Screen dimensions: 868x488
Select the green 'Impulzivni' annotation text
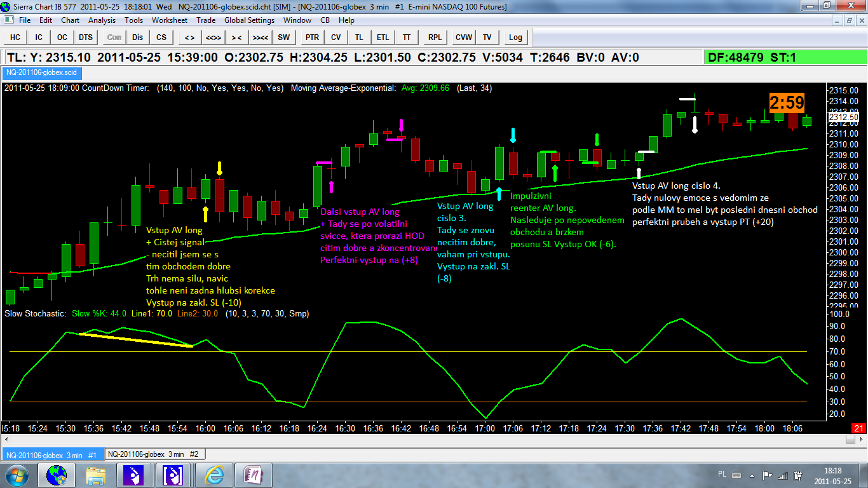531,196
